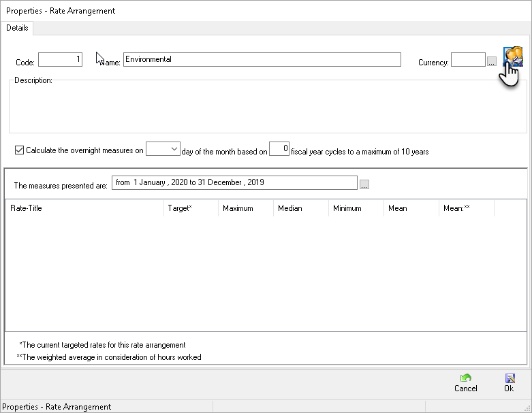The width and height of the screenshot is (532, 413).
Task: Click the Mean column header
Action: point(411,208)
